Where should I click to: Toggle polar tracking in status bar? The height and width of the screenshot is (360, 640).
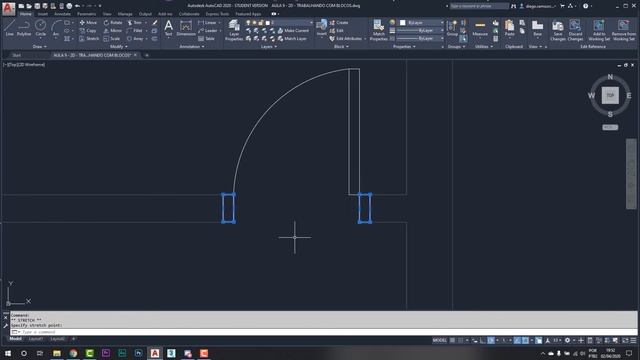click(x=491, y=340)
